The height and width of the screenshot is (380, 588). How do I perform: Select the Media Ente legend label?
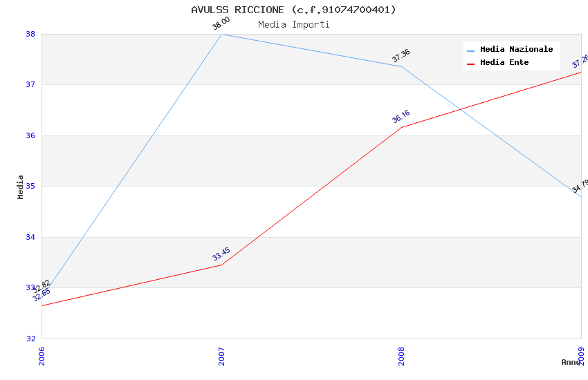[x=504, y=63]
